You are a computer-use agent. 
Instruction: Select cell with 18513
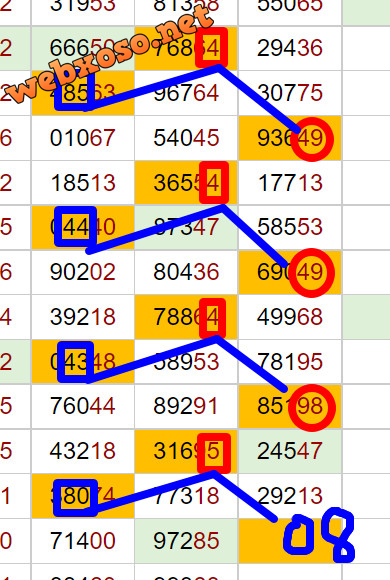pyautogui.click(x=83, y=183)
